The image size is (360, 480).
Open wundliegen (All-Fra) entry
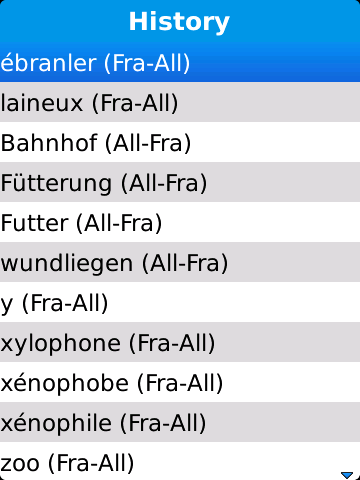[180, 262]
